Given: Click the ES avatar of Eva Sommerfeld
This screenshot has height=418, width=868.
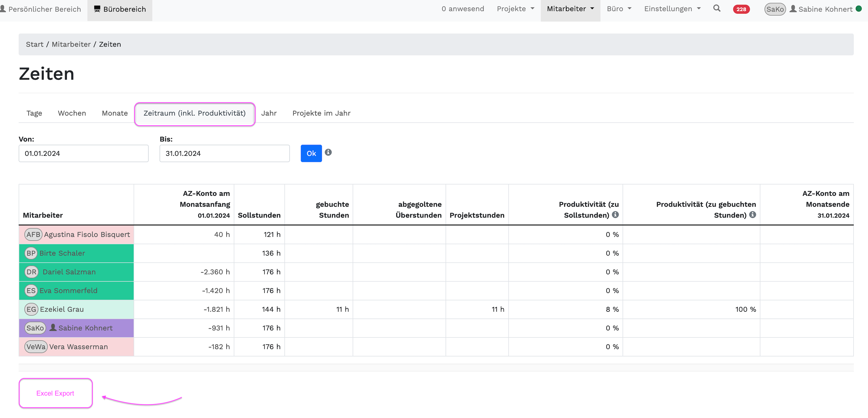Looking at the screenshot, I should 31,291.
